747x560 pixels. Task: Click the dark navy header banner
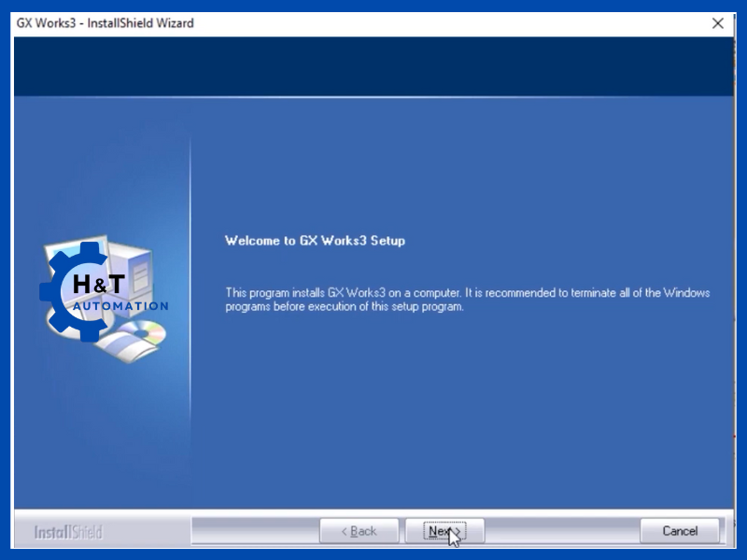click(x=373, y=65)
